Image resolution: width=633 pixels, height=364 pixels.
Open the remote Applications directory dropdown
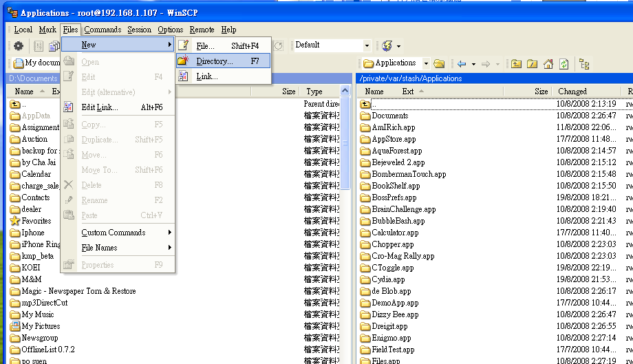click(x=426, y=63)
